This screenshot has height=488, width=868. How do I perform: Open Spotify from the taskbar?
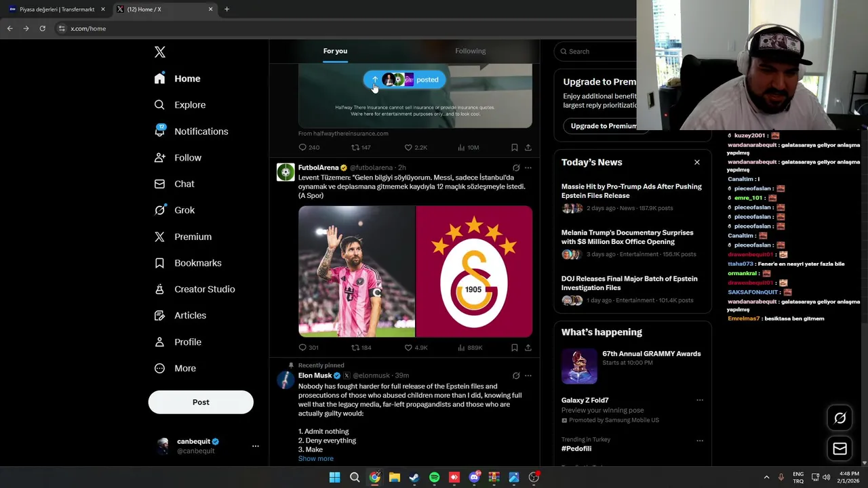pyautogui.click(x=435, y=478)
